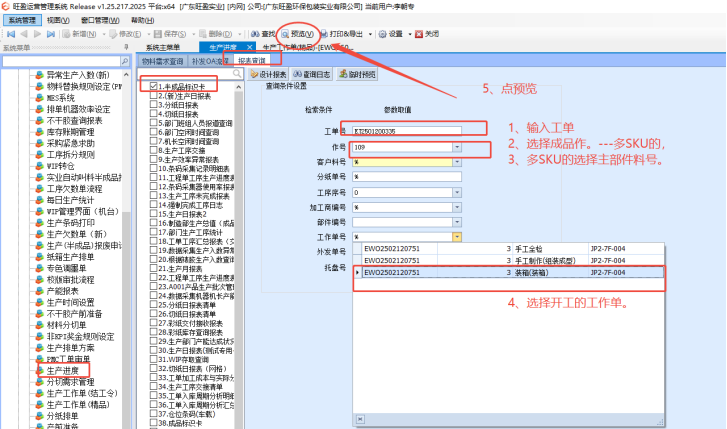Open 部件编号 dropdown arrow
The width and height of the screenshot is (727, 429).
pyautogui.click(x=457, y=222)
